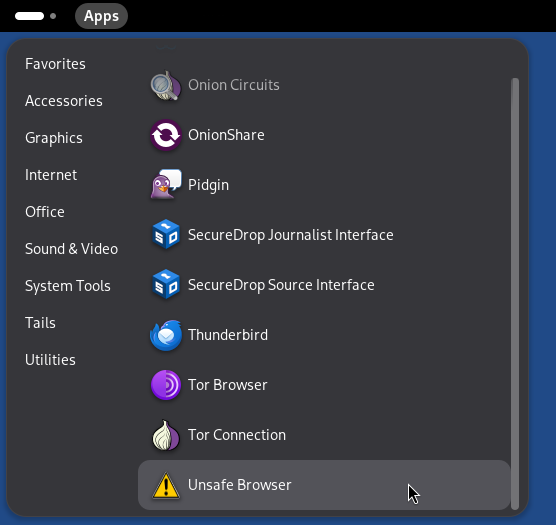Select the Office category

tap(45, 212)
